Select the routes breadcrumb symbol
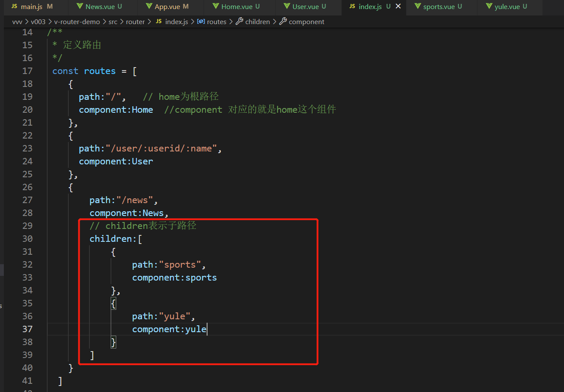 coord(217,22)
